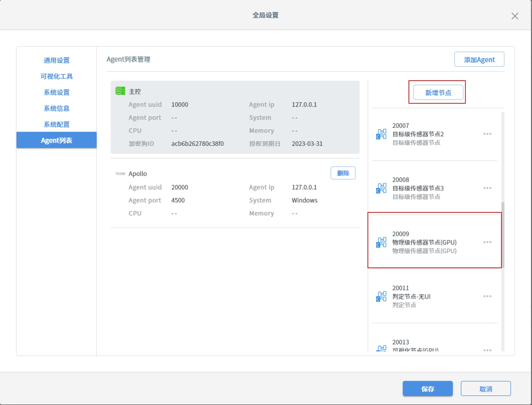Click the 新增节点 button
The width and height of the screenshot is (532, 405).
(438, 93)
